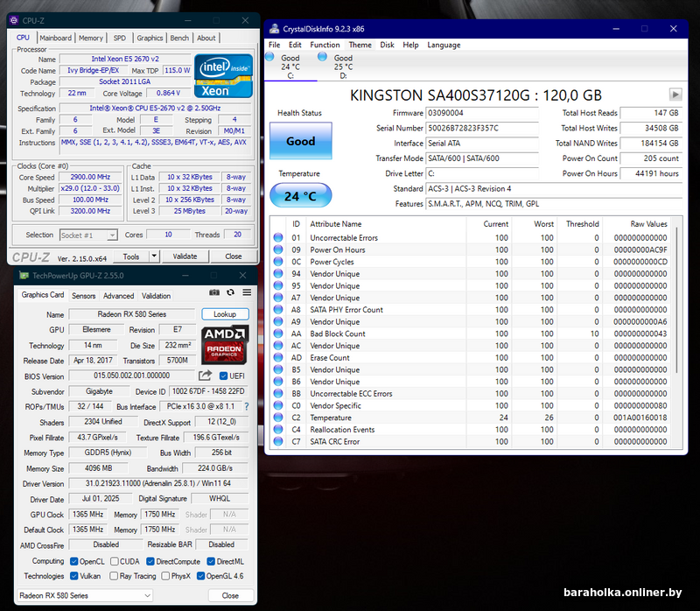Click the Lookup button in GPU-Z
Image resolution: width=700 pixels, height=611 pixels.
[225, 314]
